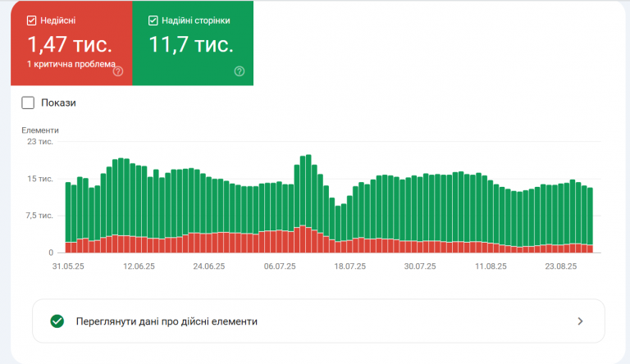
Task: Click the 12.06.25 date axis label
Action: (x=139, y=266)
